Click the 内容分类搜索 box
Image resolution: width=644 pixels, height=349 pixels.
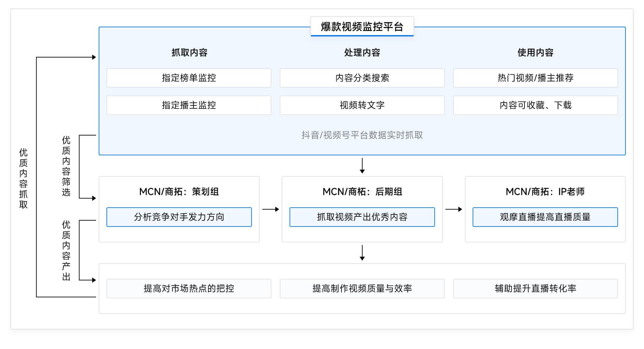click(362, 78)
